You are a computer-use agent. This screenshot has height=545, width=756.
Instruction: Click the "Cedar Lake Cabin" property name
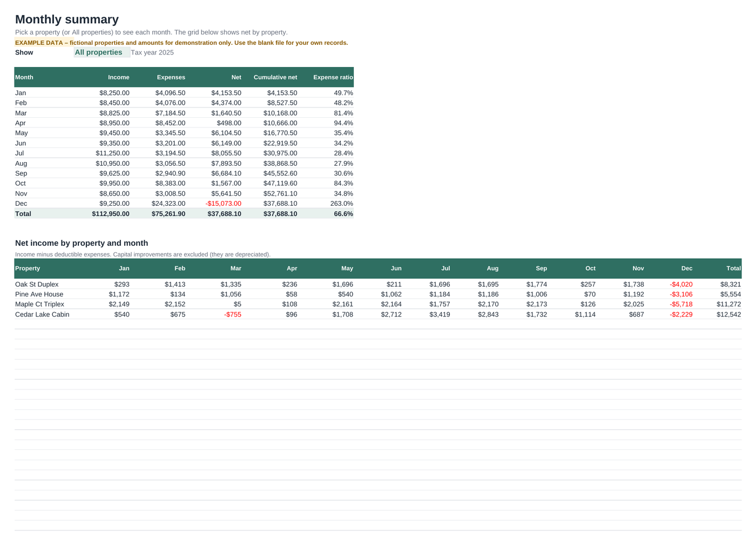[42, 314]
